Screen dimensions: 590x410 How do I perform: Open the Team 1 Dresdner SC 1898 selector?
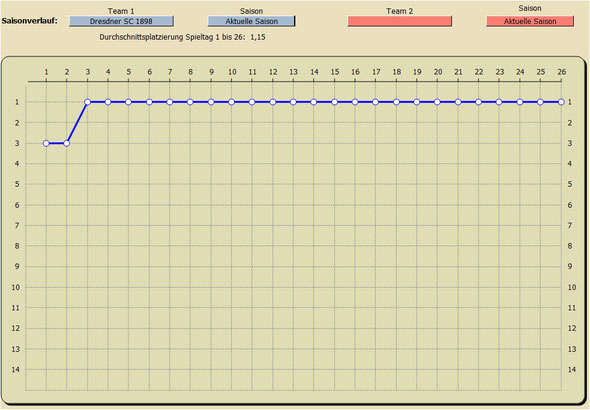tap(121, 21)
